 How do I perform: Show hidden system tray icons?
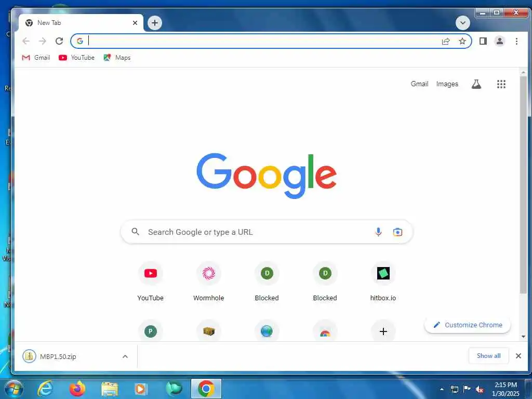click(442, 389)
